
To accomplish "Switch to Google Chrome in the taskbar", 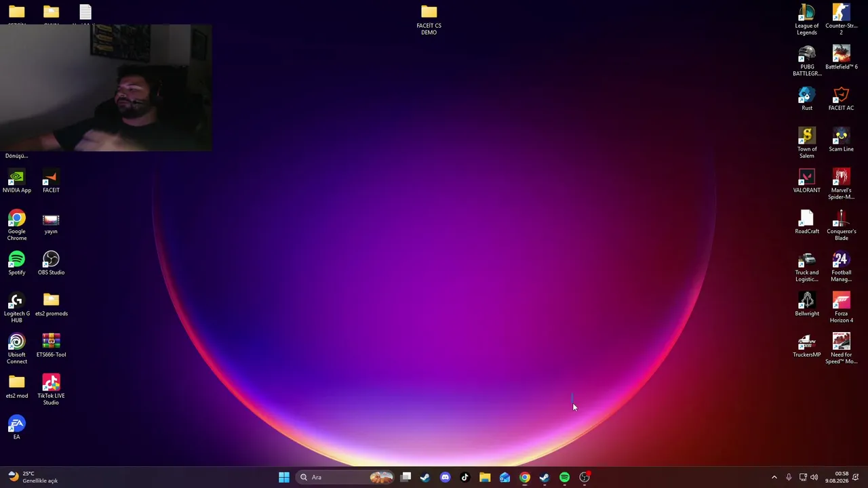I will pyautogui.click(x=525, y=477).
